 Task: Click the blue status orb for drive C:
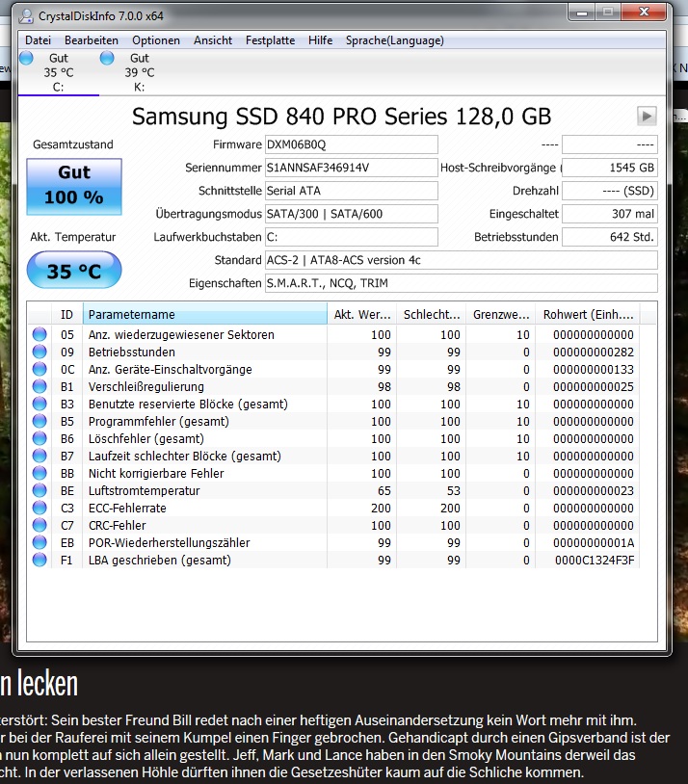click(x=27, y=58)
